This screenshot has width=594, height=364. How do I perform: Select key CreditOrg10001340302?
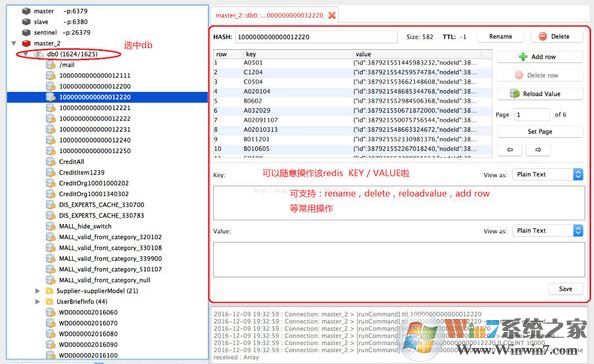click(94, 194)
